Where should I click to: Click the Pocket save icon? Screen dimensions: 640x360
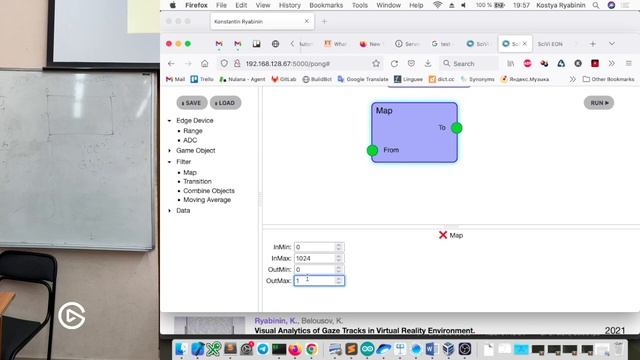(411, 64)
